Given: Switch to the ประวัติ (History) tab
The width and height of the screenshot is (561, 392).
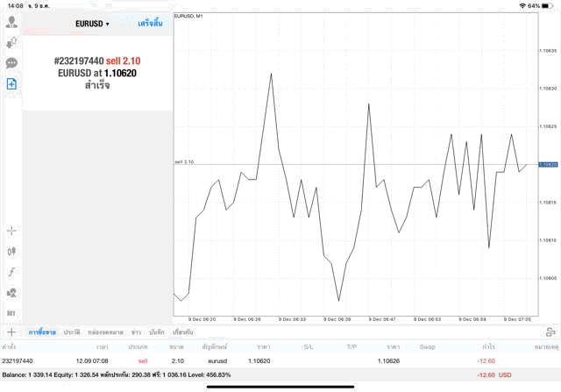Looking at the screenshot, I should coord(71,332).
